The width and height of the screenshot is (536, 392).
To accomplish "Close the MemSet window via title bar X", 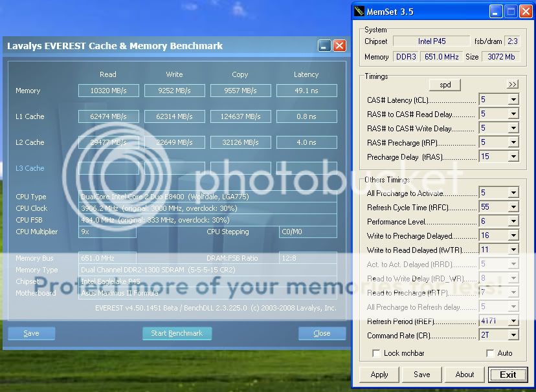I will [x=526, y=12].
